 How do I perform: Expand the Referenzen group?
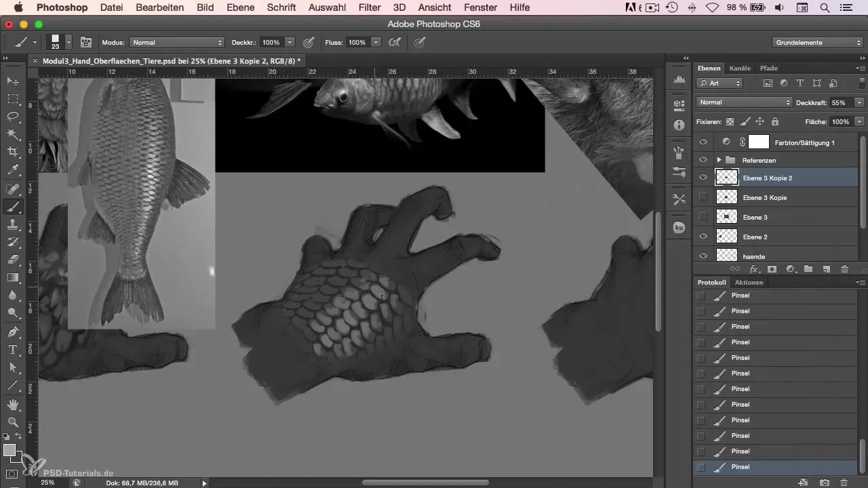pos(719,160)
